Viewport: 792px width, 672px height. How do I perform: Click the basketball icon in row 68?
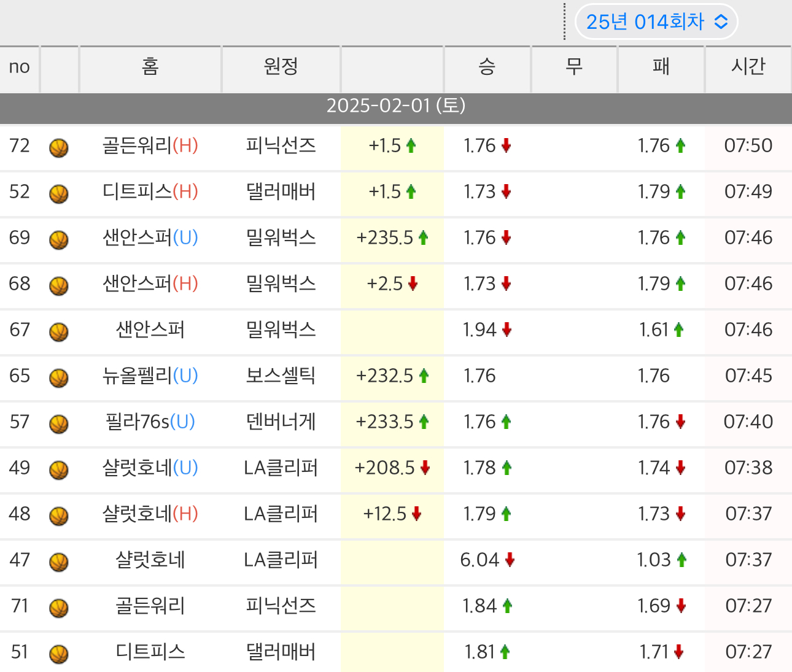click(x=59, y=285)
